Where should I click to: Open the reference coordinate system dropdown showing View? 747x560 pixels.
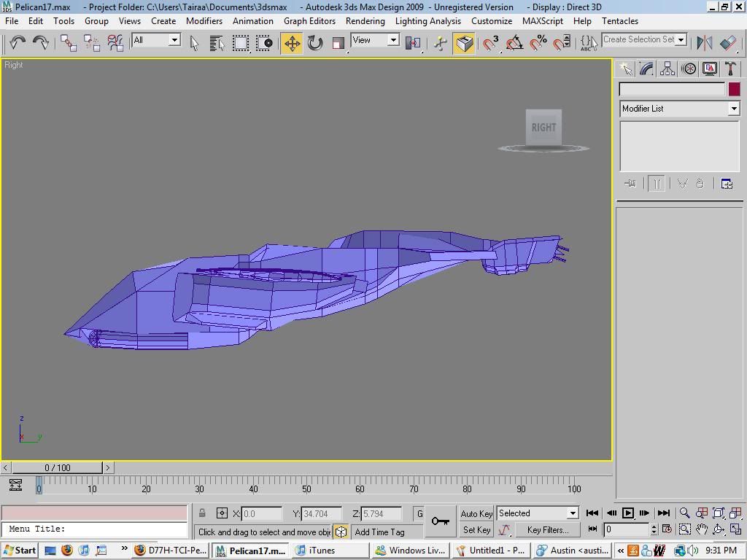[375, 40]
